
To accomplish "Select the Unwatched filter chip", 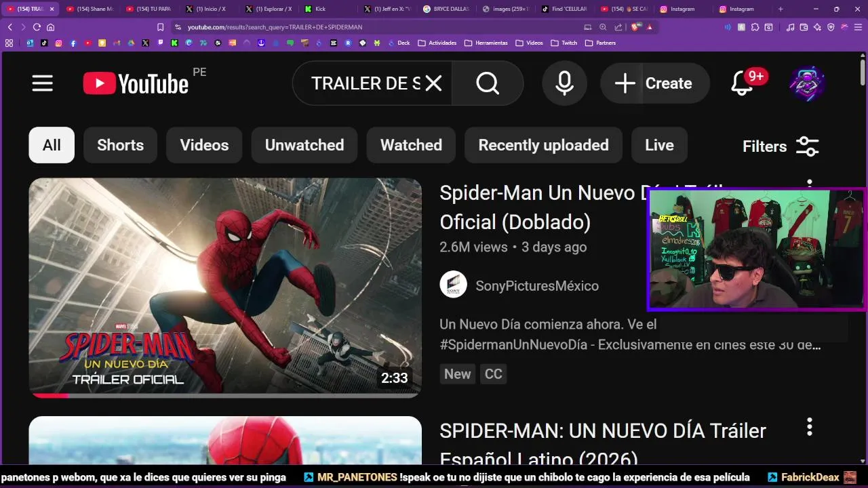I will 304,145.
